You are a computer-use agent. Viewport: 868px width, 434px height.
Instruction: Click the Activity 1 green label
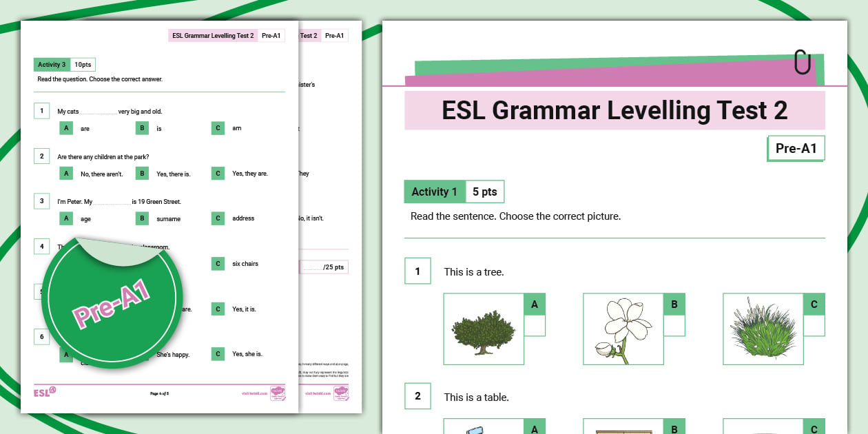click(x=434, y=192)
